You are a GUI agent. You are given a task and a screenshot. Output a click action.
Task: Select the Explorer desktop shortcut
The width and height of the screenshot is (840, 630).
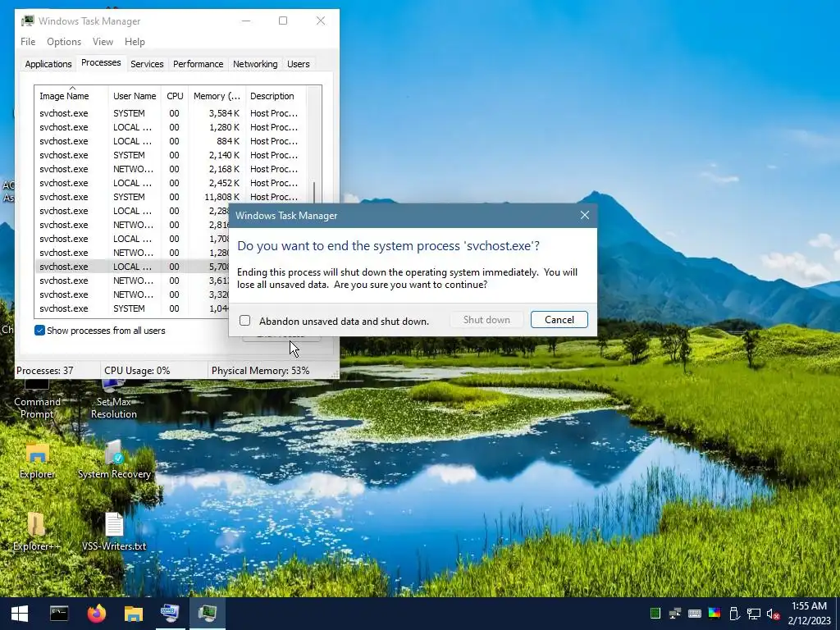[37, 461]
